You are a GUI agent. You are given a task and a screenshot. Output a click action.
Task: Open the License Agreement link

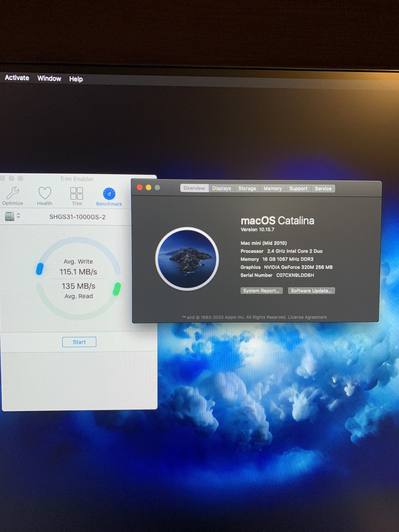pos(307,317)
